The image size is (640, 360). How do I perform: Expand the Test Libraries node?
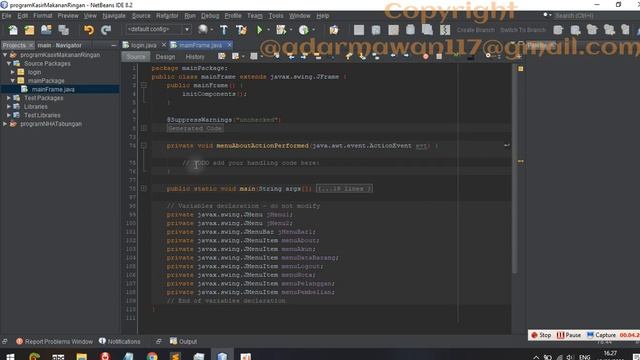[x=9, y=115]
